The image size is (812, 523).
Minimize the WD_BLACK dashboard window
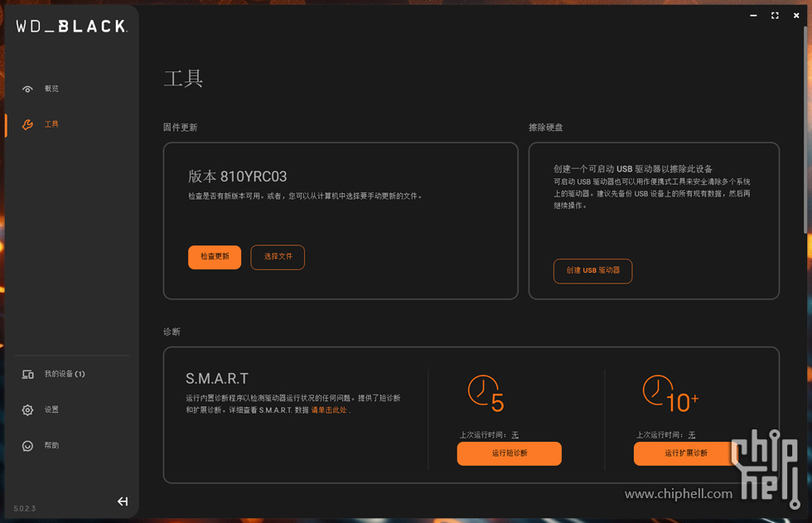click(x=753, y=16)
